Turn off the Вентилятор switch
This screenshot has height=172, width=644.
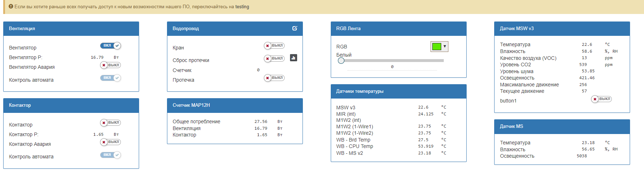(110, 46)
